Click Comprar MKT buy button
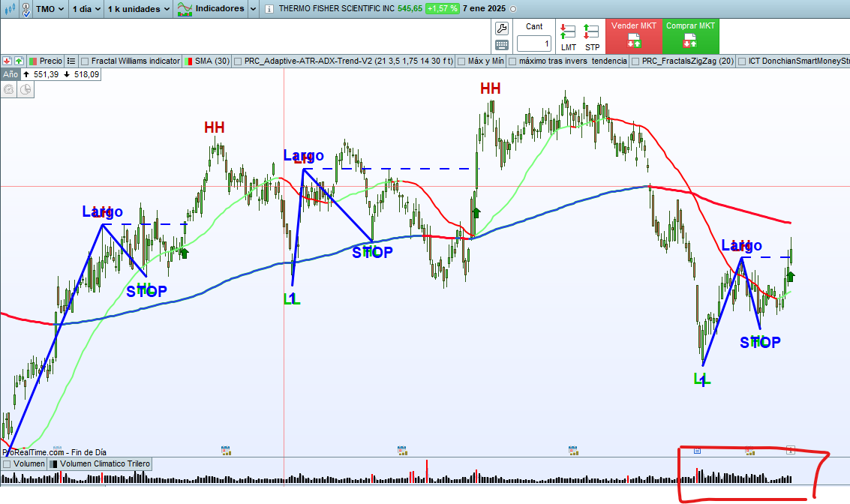Screen dimensions: 850x504 coord(690,37)
